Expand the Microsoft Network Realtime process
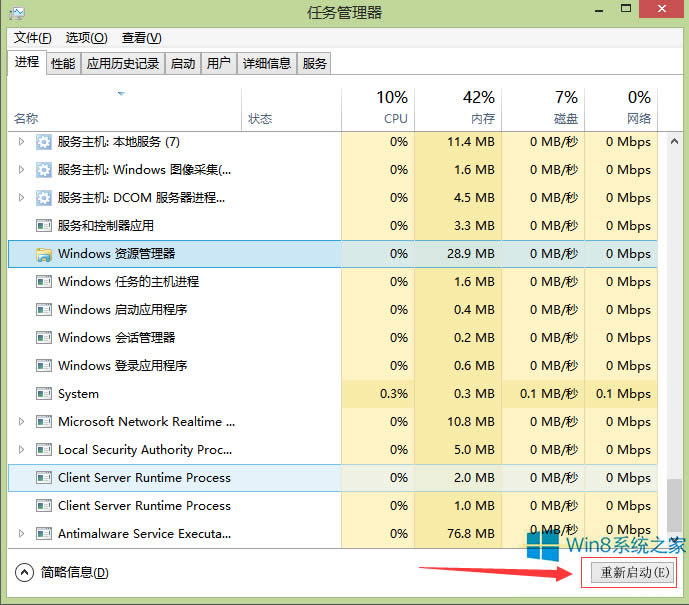Screen dimensions: 689x605 pos(22,422)
